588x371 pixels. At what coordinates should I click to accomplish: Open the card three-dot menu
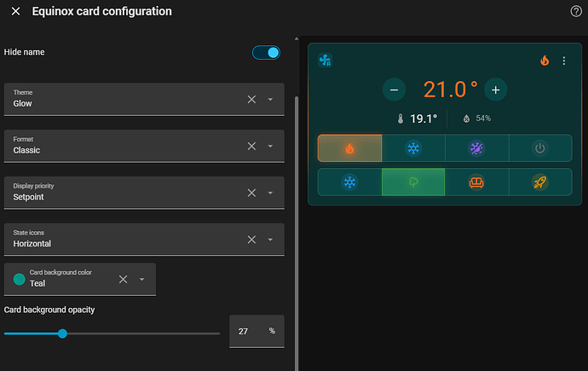click(x=564, y=61)
